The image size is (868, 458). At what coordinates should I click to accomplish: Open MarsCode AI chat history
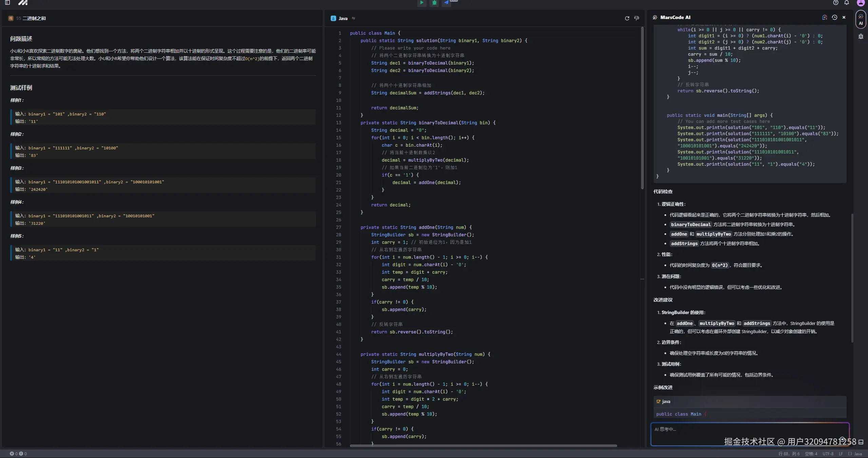(834, 17)
